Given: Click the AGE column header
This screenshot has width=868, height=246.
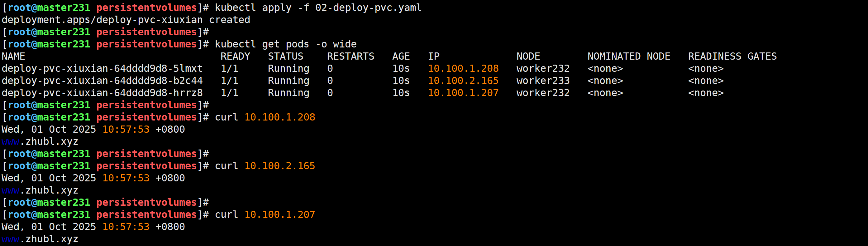Looking at the screenshot, I should click(x=401, y=56).
